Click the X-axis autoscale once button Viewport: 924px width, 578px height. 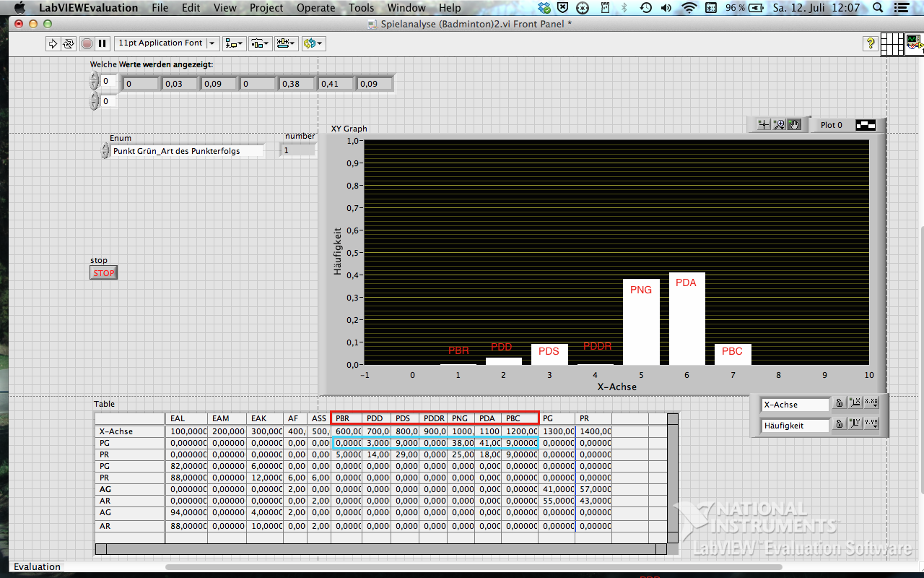click(x=855, y=404)
